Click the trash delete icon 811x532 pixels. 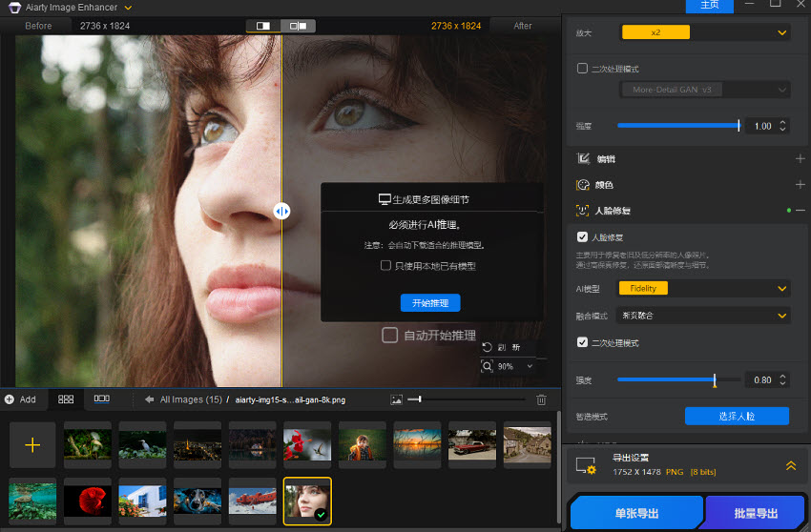click(541, 399)
